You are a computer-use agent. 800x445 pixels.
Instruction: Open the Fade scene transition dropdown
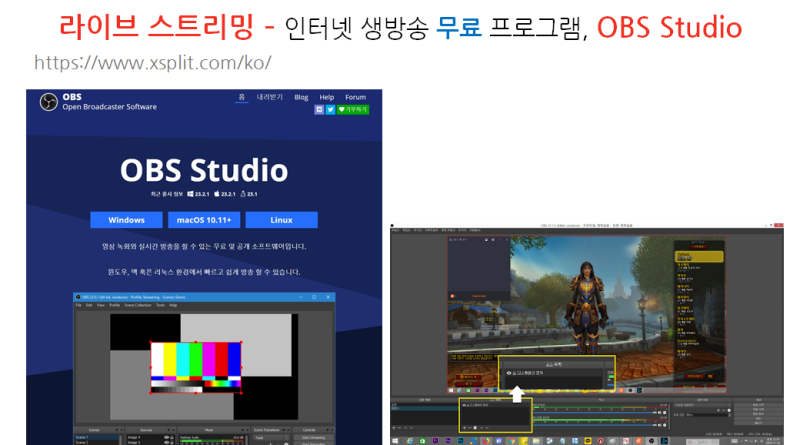point(271,437)
